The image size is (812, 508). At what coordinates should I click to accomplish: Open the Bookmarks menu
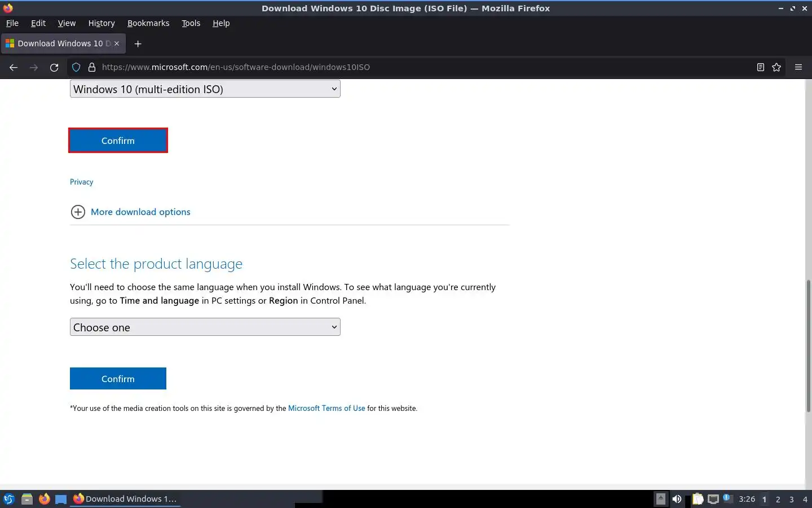click(x=148, y=23)
